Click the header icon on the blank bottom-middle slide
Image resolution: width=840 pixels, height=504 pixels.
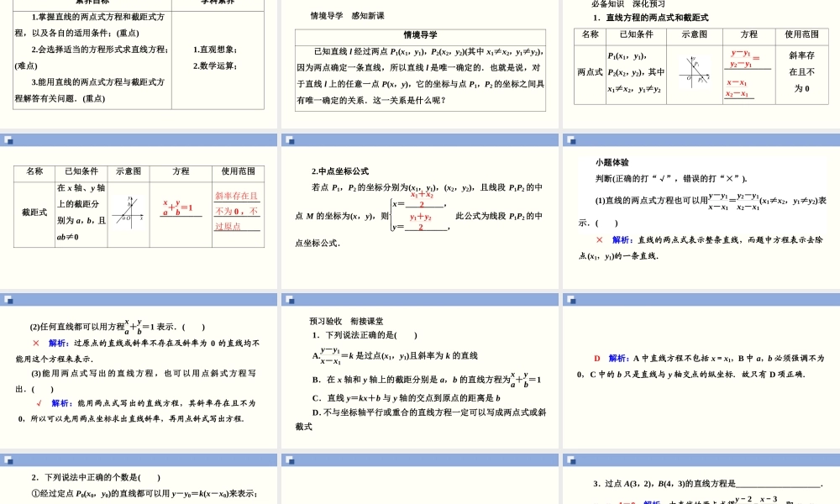291,460
